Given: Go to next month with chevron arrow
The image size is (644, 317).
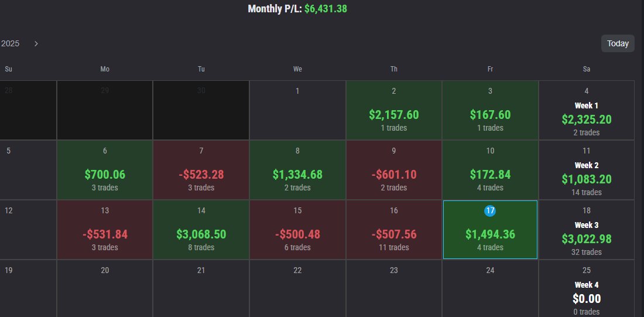Looking at the screenshot, I should click(36, 43).
